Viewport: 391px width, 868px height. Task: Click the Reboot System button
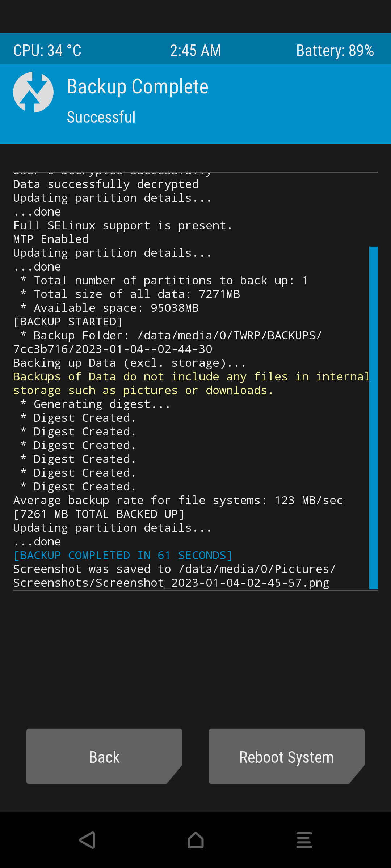[x=287, y=756]
